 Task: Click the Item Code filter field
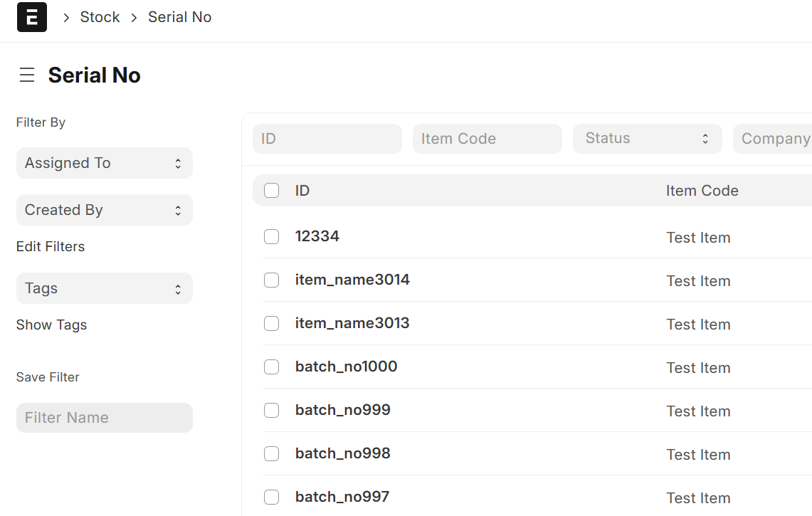pyautogui.click(x=487, y=139)
